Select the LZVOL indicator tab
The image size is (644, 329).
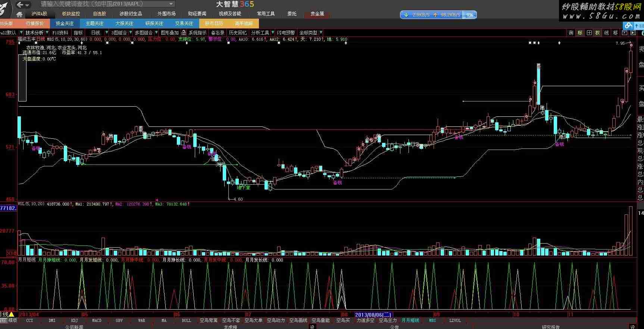(455, 320)
